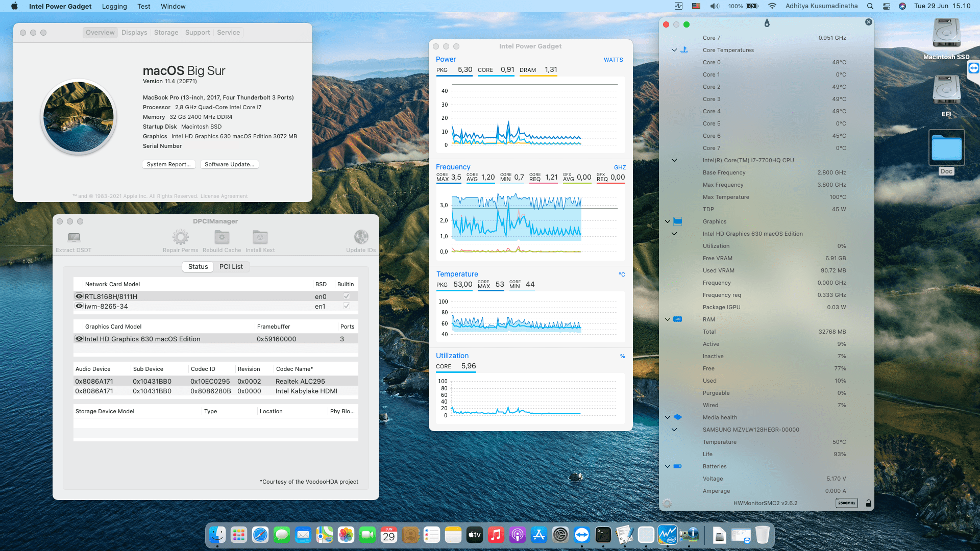The image size is (980, 551).
Task: Open Terminal from the Dock
Action: (x=603, y=535)
